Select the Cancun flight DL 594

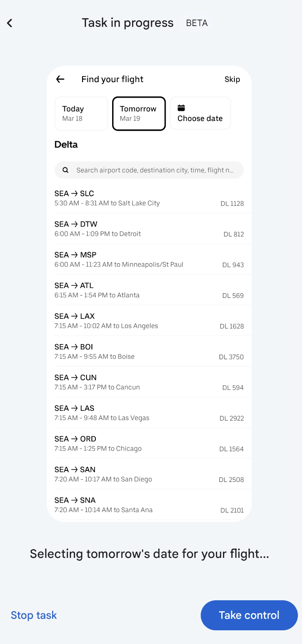(x=149, y=382)
